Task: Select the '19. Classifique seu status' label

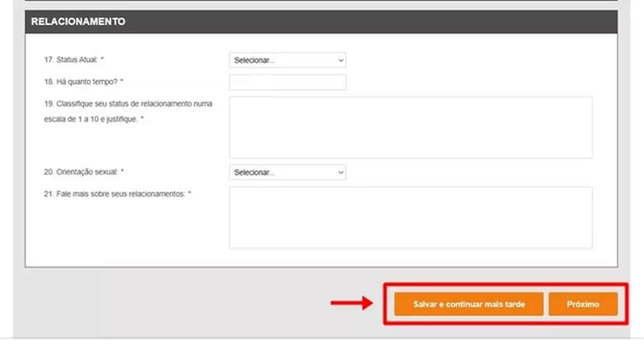Action: point(128,111)
